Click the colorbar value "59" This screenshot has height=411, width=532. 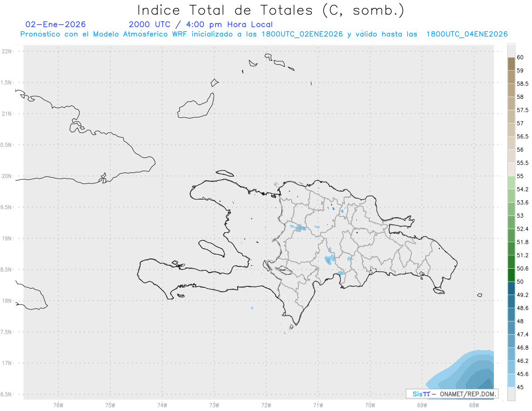click(x=520, y=70)
